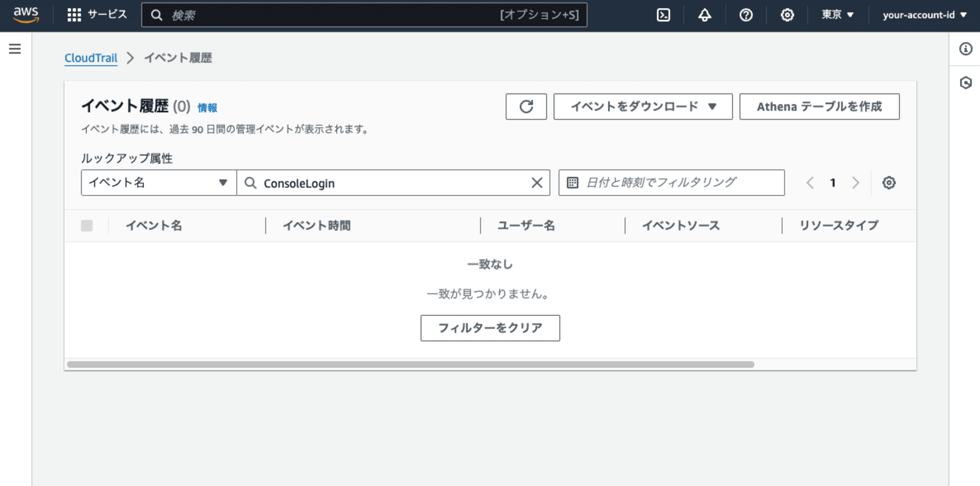The height and width of the screenshot is (486, 980).
Task: Open the info panel icon on the right edge
Action: pos(965,49)
